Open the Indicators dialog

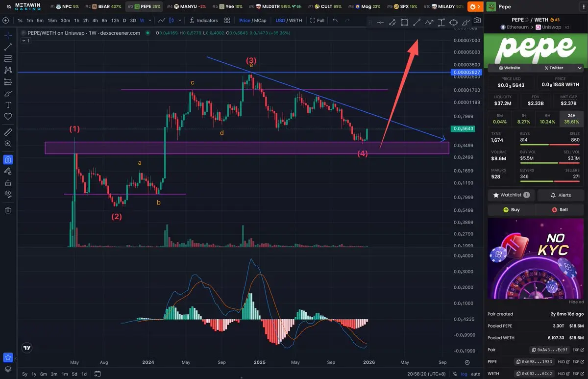tap(203, 21)
